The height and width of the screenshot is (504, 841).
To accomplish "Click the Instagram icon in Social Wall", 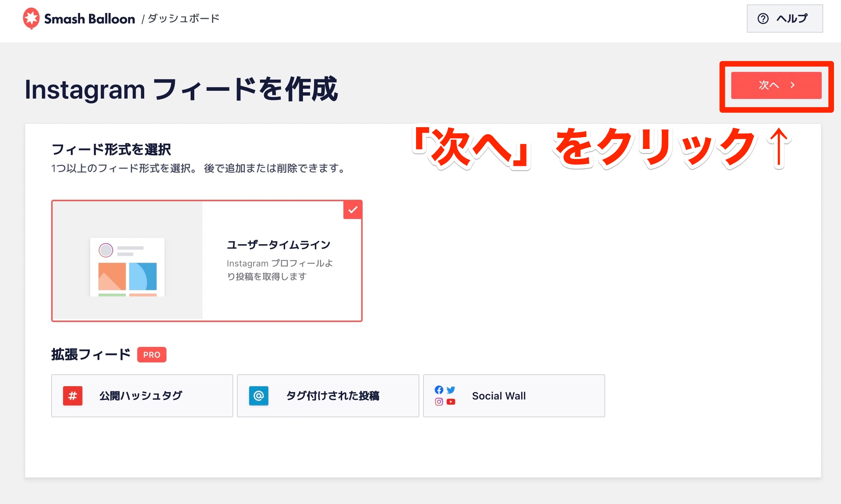I will coord(439,402).
